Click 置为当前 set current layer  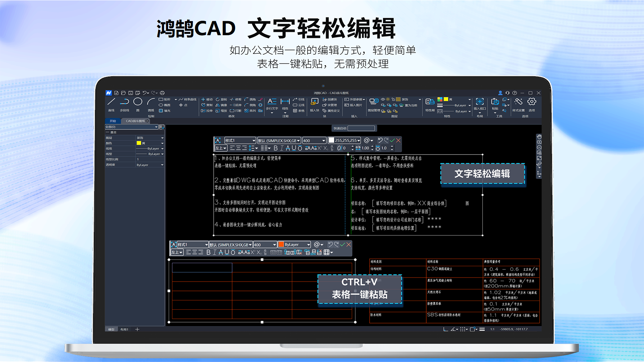coord(409,105)
